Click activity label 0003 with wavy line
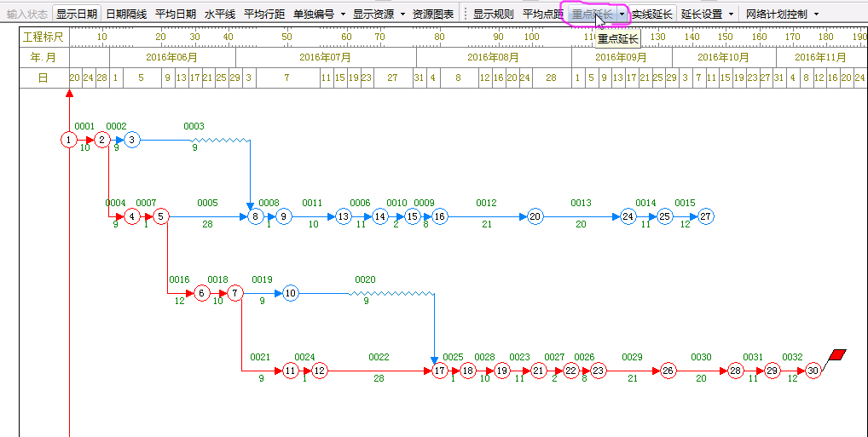The image size is (868, 437). (x=194, y=126)
